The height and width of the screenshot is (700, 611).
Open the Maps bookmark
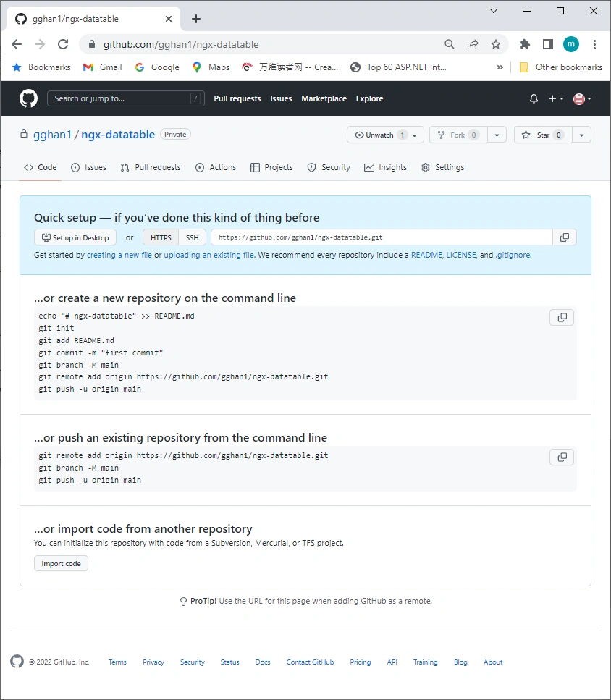coord(211,67)
